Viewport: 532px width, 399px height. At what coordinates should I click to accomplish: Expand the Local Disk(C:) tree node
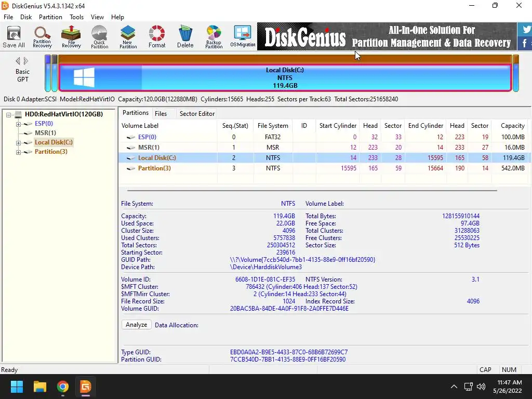18,143
